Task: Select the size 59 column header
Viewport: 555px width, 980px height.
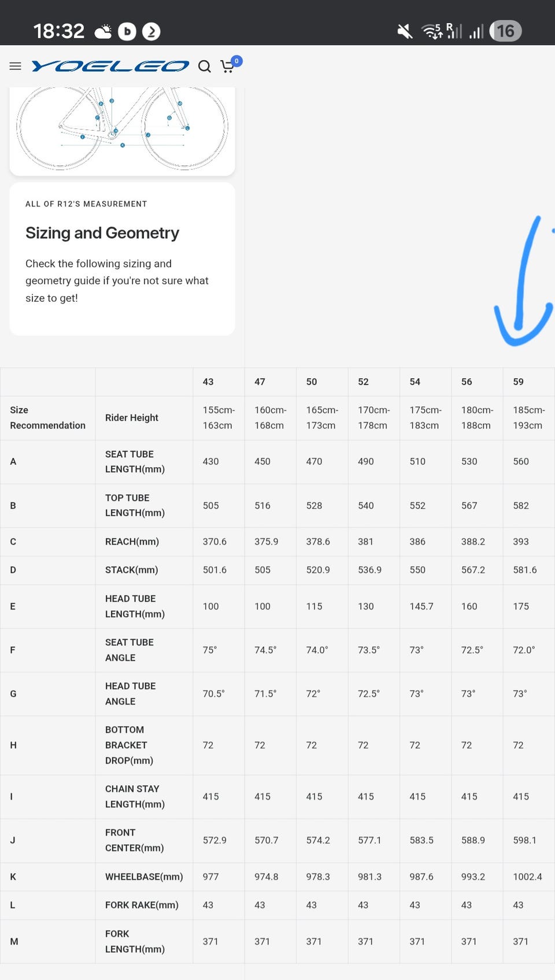Action: (519, 382)
